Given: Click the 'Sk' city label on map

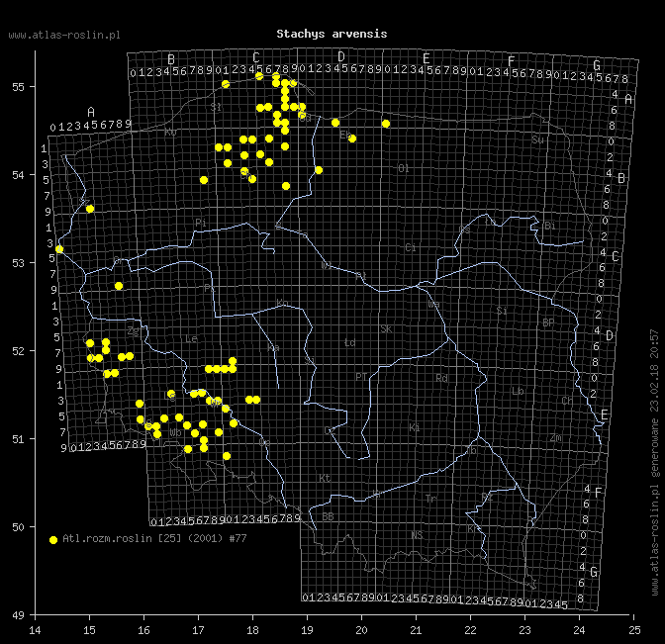Looking at the screenshot, I should tap(386, 329).
